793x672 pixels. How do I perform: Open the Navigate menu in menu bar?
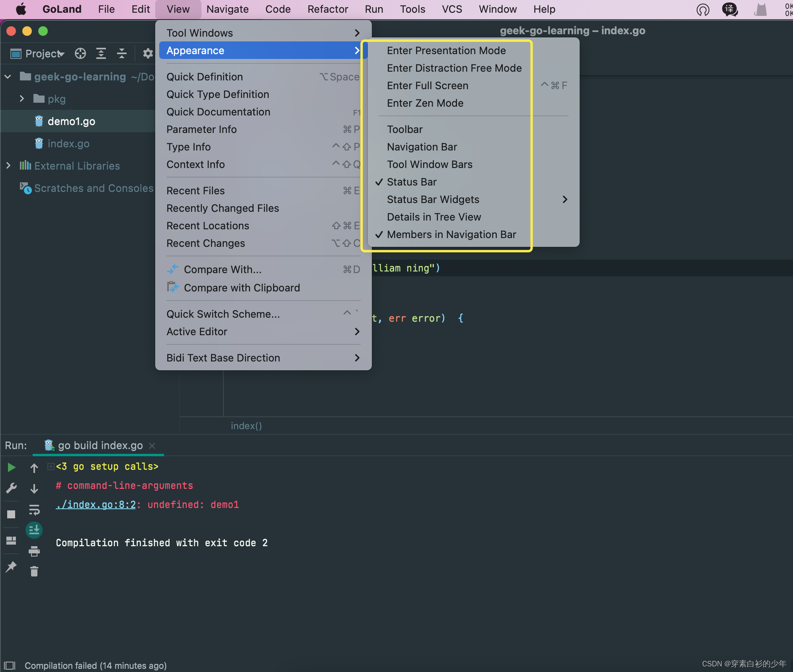tap(227, 9)
